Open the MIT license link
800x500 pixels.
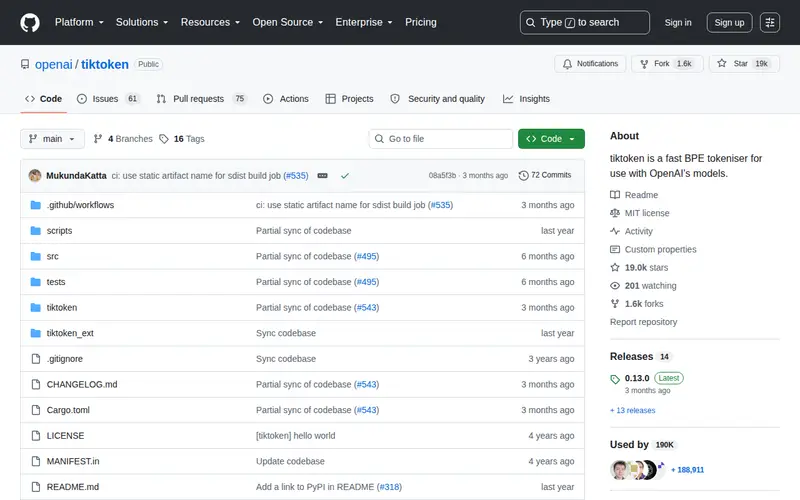coord(640,213)
